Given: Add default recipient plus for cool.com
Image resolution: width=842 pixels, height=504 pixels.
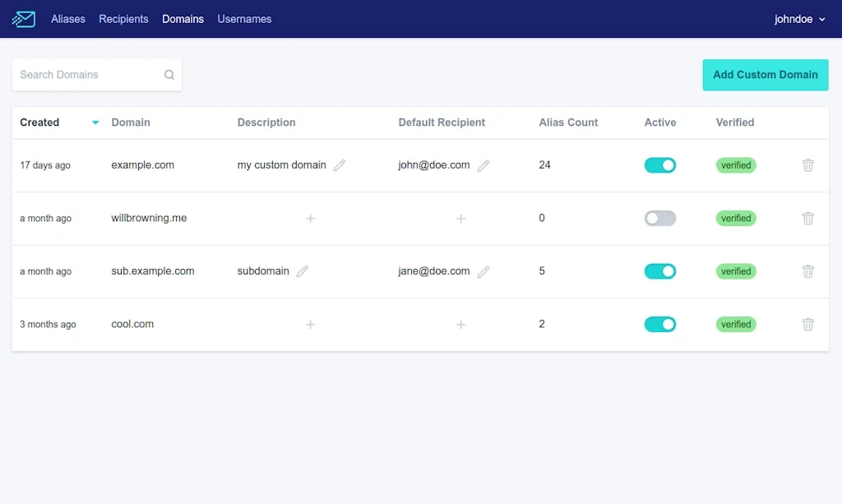Looking at the screenshot, I should coord(460,325).
